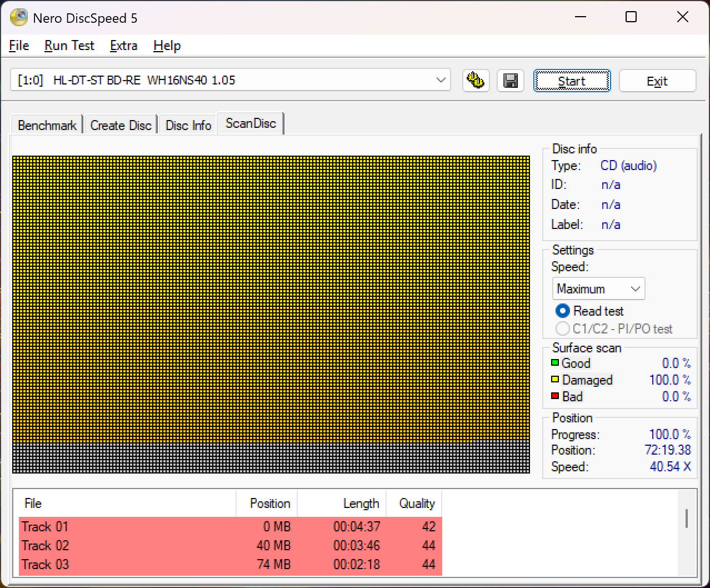Open the Speed Maximum dropdown
The width and height of the screenshot is (710, 588).
tap(598, 289)
